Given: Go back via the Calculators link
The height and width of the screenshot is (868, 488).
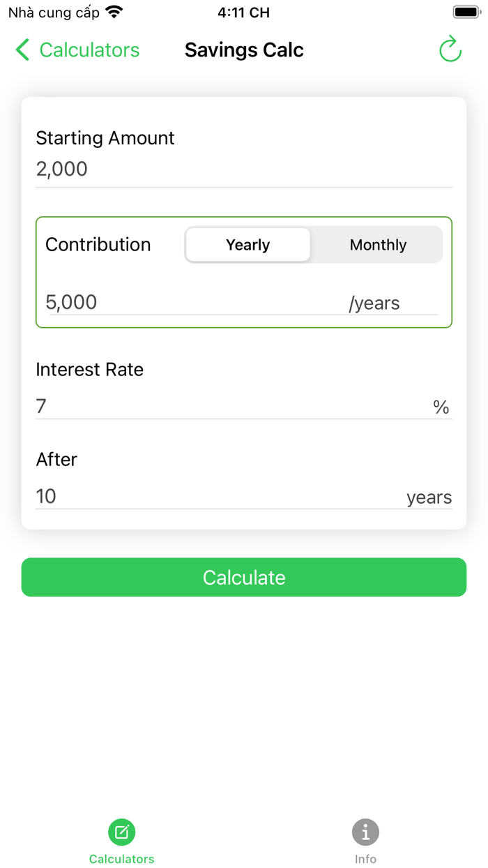Looking at the screenshot, I should 89,50.
